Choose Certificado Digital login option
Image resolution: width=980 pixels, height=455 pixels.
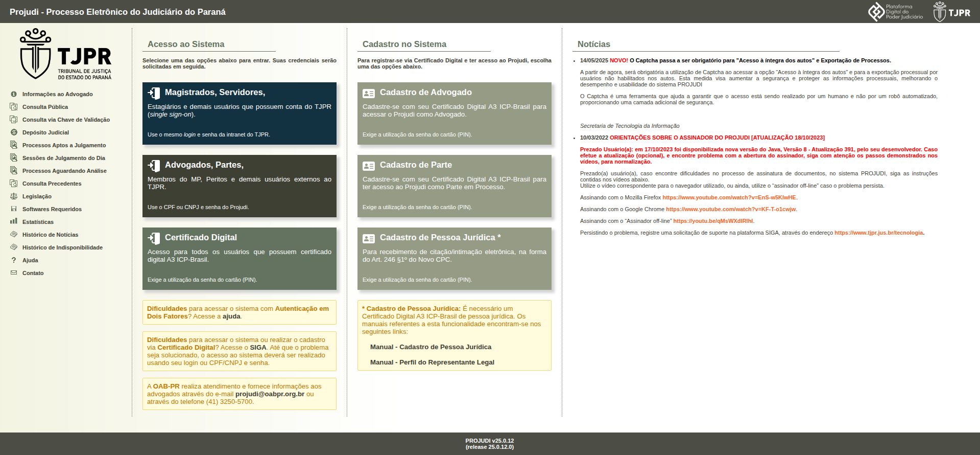pyautogui.click(x=240, y=259)
